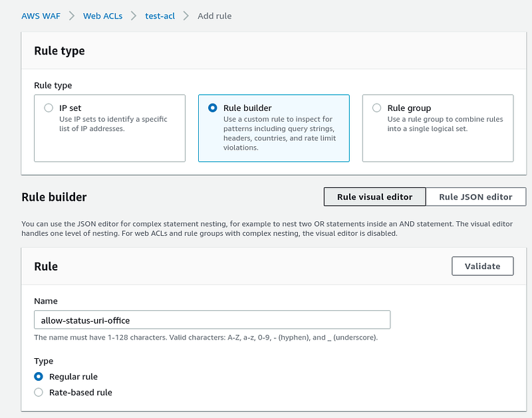Click the 'Name' field label

click(46, 301)
